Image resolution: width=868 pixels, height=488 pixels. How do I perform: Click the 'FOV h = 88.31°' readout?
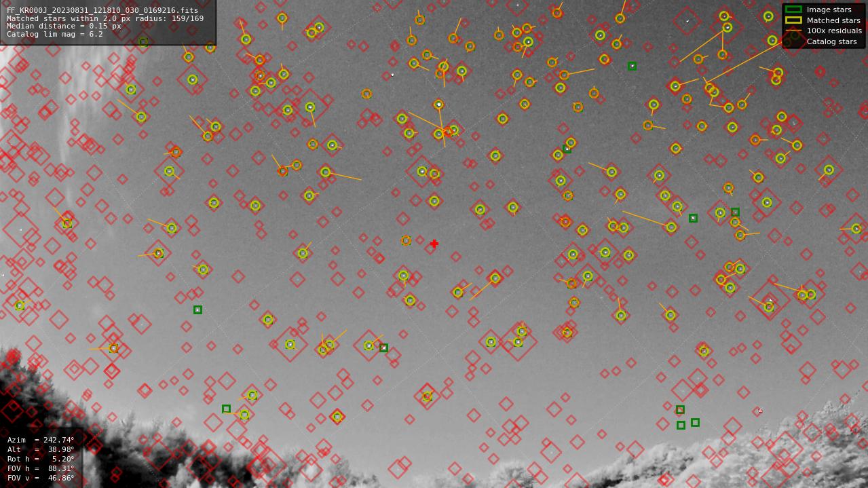pyautogui.click(x=41, y=468)
